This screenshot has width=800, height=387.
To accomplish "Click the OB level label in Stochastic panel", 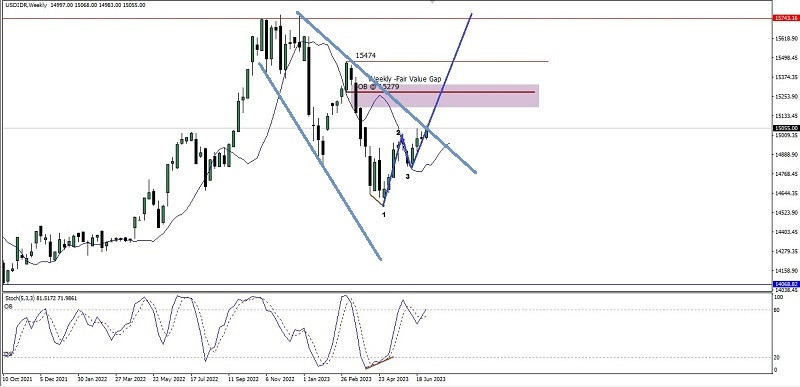I will coord(8,306).
